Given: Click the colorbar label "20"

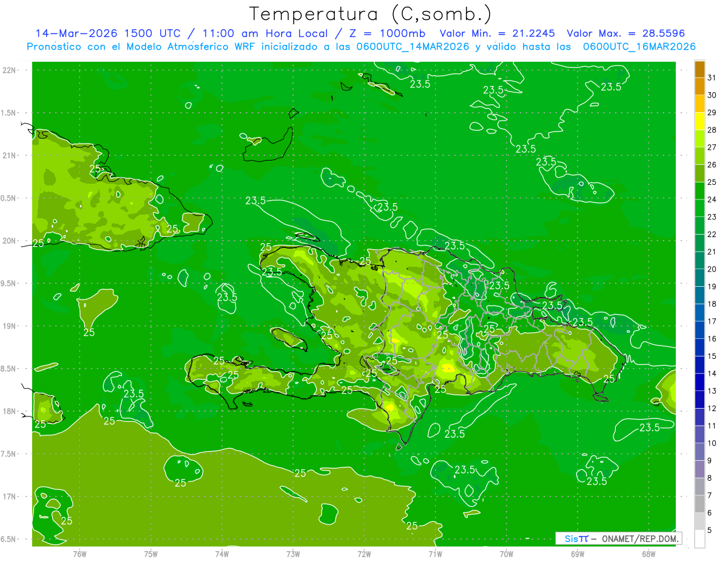Looking at the screenshot, I should coord(712,269).
